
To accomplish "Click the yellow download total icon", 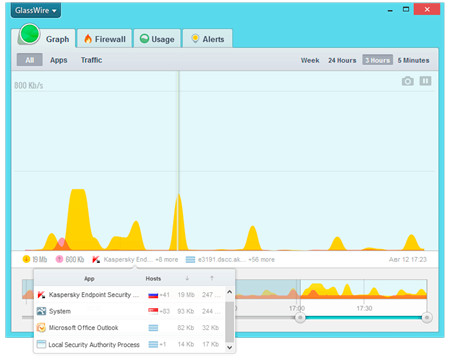I will pyautogui.click(x=26, y=259).
